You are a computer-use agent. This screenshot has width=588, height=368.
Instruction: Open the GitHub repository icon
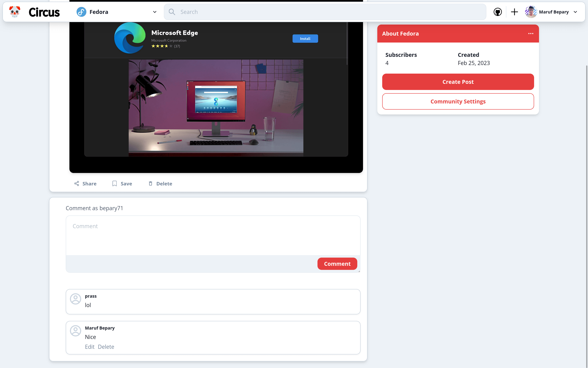tap(498, 12)
